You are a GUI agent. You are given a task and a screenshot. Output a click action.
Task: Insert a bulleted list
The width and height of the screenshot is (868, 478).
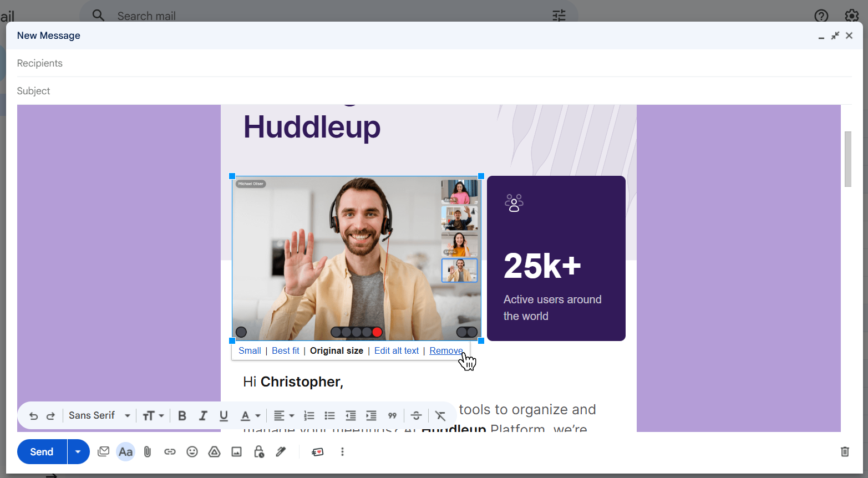[x=329, y=416]
